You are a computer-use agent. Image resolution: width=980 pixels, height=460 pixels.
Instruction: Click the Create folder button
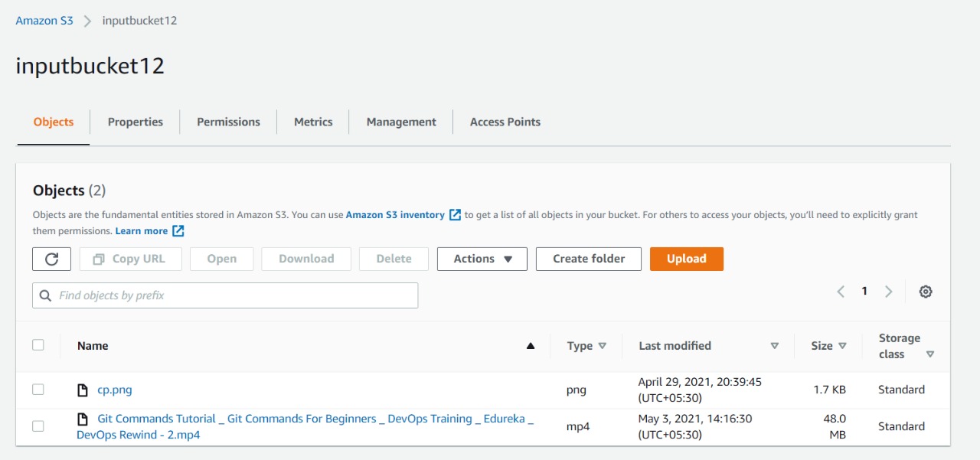(589, 259)
